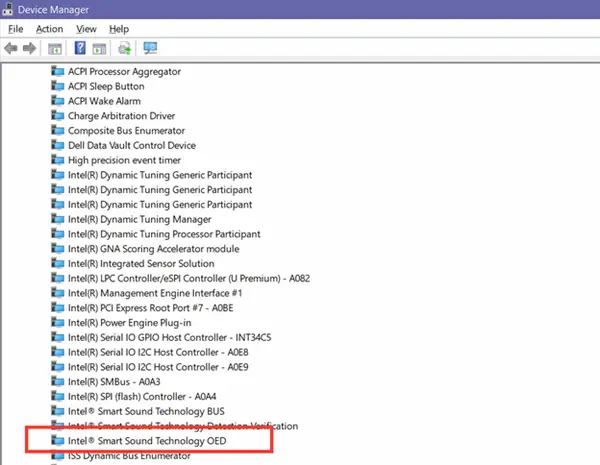Select Intel(R) LPC Controller/eSPI Controller A082
600x465 pixels.
189,278
